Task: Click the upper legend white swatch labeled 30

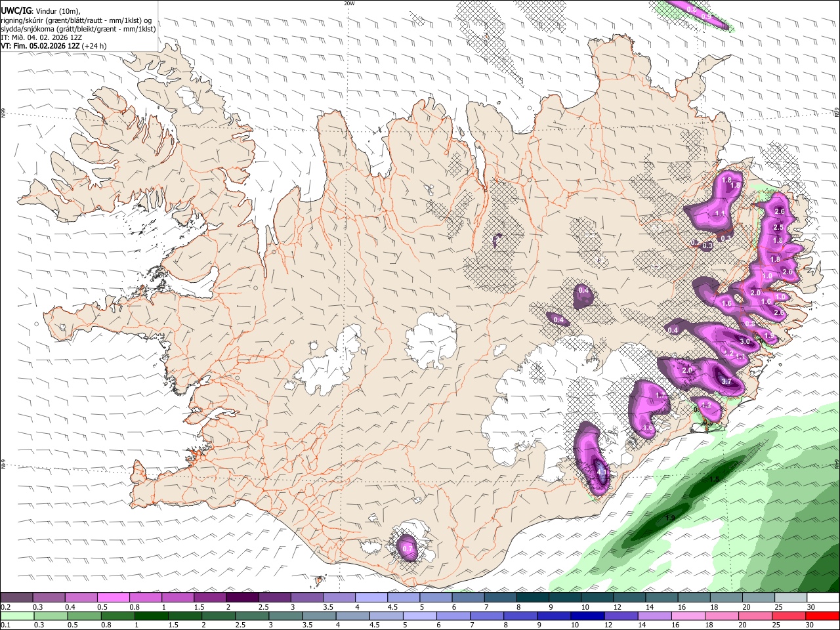Action: (823, 598)
